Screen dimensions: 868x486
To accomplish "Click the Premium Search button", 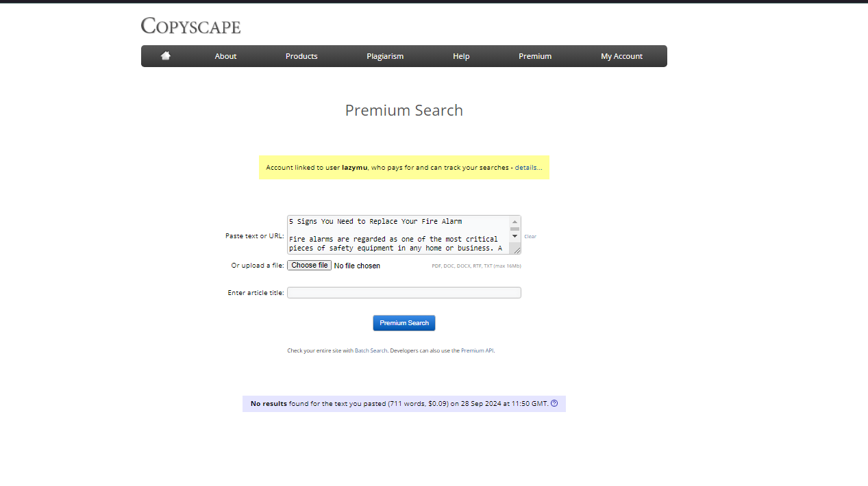I will pyautogui.click(x=404, y=323).
